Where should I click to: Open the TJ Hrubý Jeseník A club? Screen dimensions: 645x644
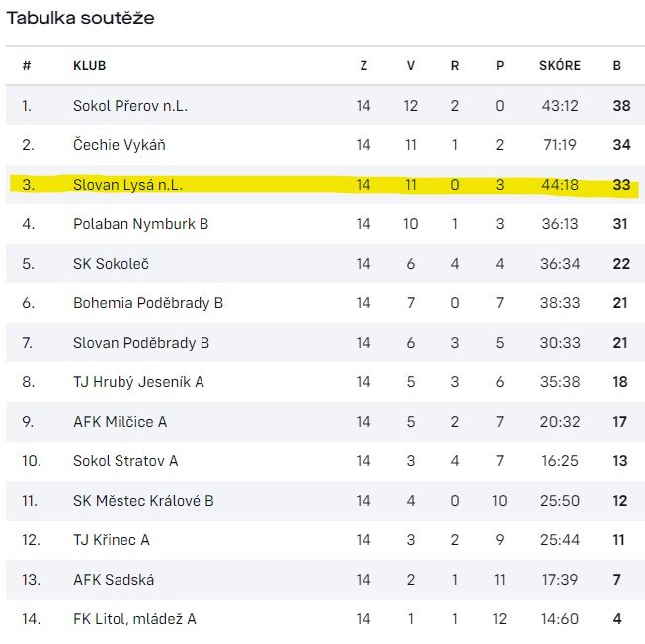138,382
